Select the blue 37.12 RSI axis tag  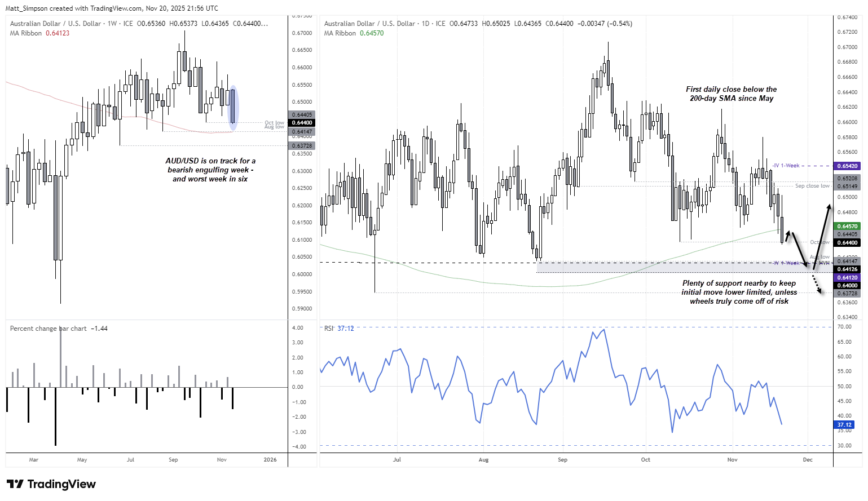(x=844, y=425)
